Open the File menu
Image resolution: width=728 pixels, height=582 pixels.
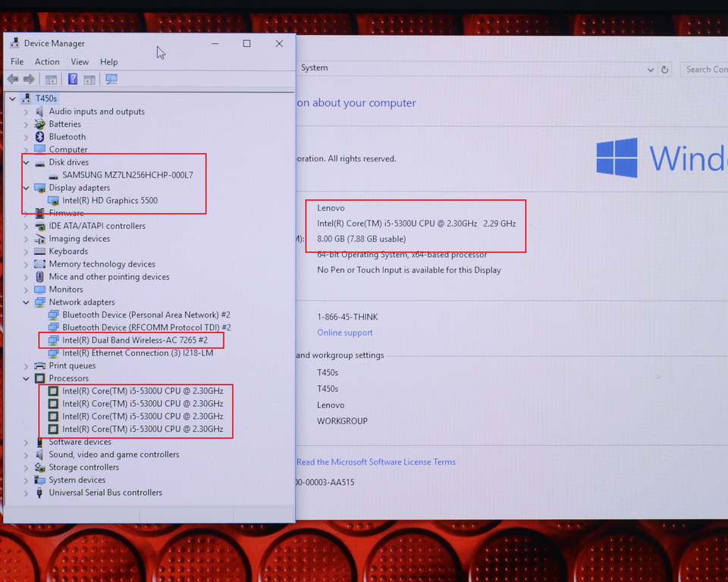click(17, 61)
